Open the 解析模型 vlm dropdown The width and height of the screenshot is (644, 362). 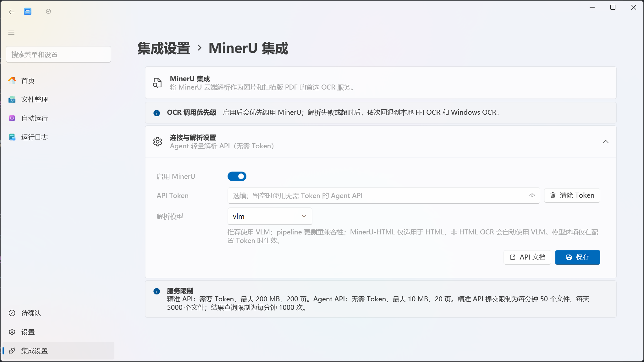pos(270,216)
